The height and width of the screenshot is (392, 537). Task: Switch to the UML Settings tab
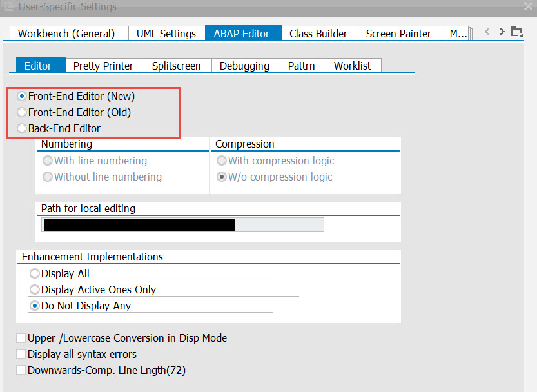166,34
